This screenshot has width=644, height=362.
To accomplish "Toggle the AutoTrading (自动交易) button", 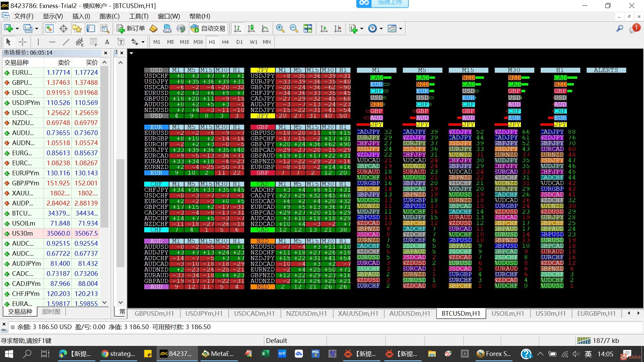I will (208, 28).
